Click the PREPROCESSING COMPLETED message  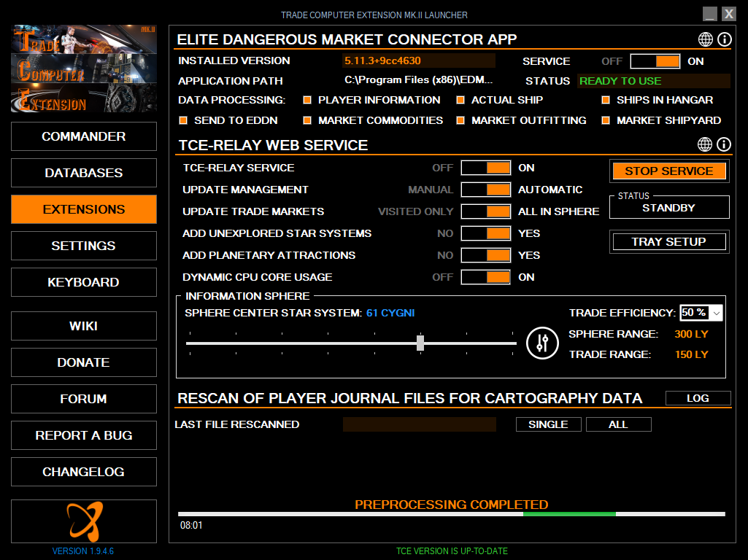tap(451, 505)
